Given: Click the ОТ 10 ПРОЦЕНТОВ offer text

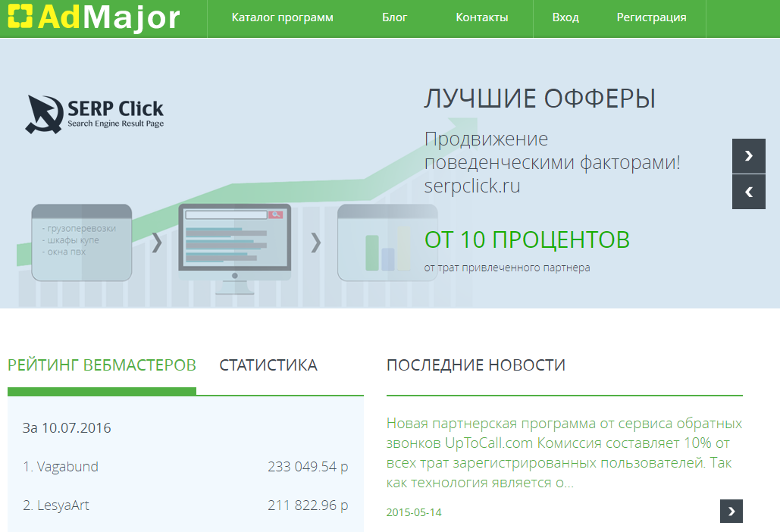Looking at the screenshot, I should pyautogui.click(x=527, y=239).
